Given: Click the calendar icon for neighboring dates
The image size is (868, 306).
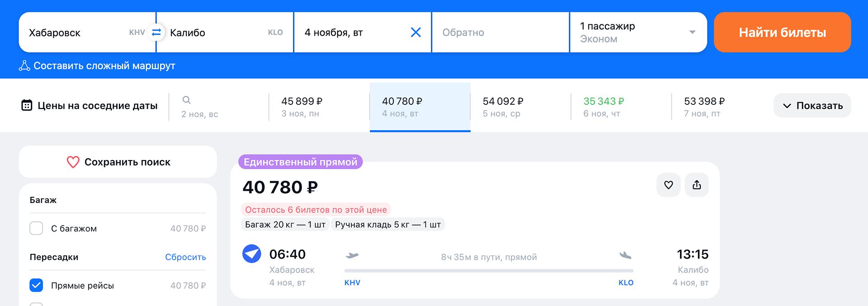Looking at the screenshot, I should pos(27,106).
